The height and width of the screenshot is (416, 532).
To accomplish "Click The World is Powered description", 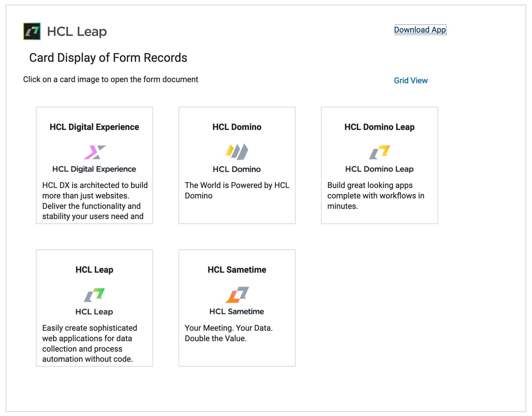I will [237, 190].
